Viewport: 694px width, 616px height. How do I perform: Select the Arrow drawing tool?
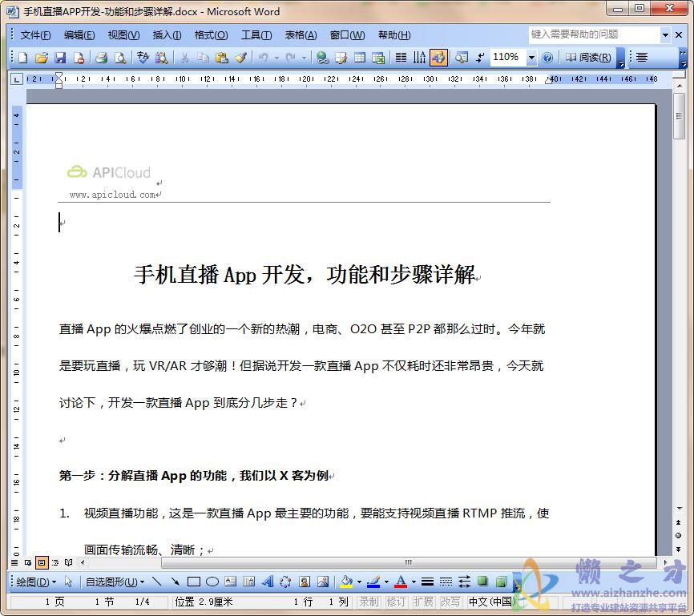[176, 582]
